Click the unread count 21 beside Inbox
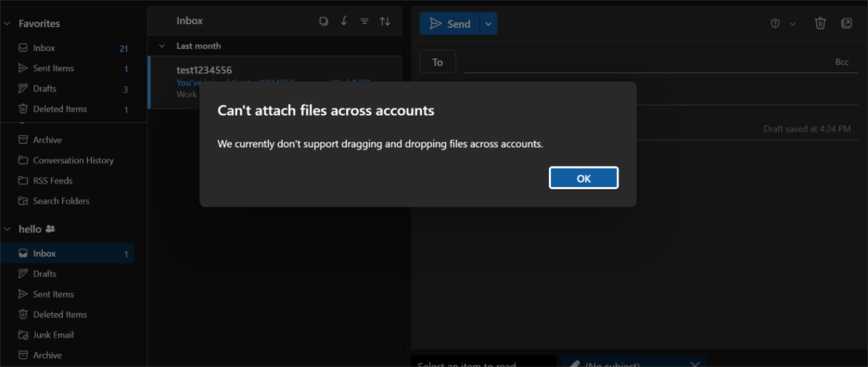The height and width of the screenshot is (367, 868). tap(124, 49)
